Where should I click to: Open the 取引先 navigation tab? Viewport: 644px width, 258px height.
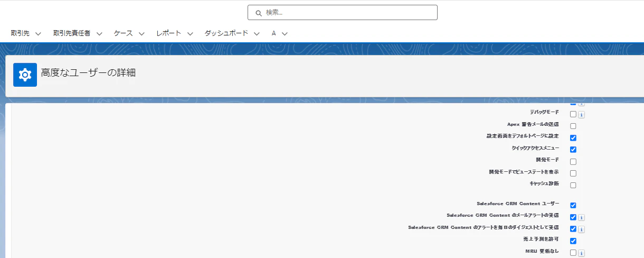click(x=21, y=33)
